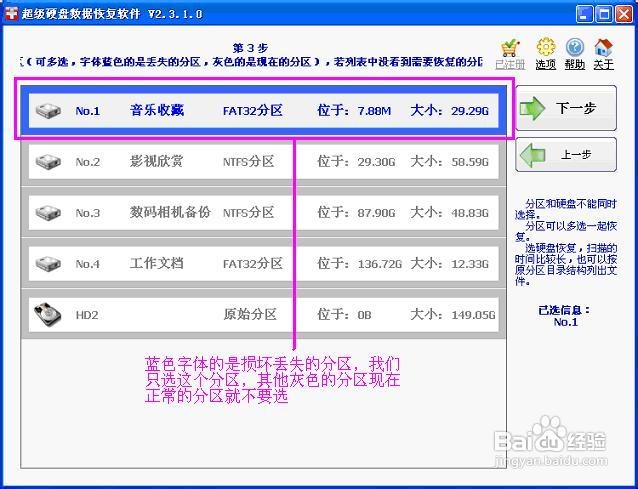Click the FAT32分区 label of No.4 row
The height and width of the screenshot is (489, 638).
[x=253, y=264]
